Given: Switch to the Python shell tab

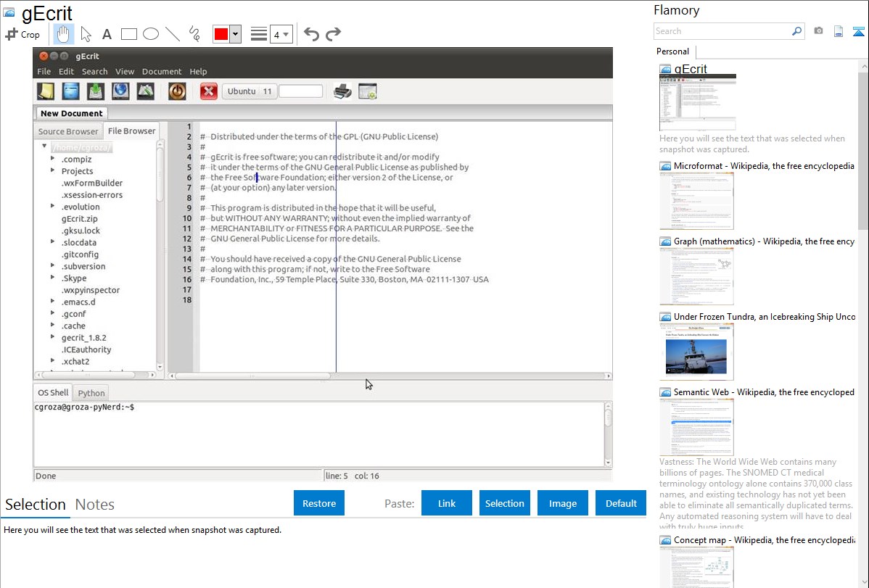Looking at the screenshot, I should pyautogui.click(x=91, y=393).
